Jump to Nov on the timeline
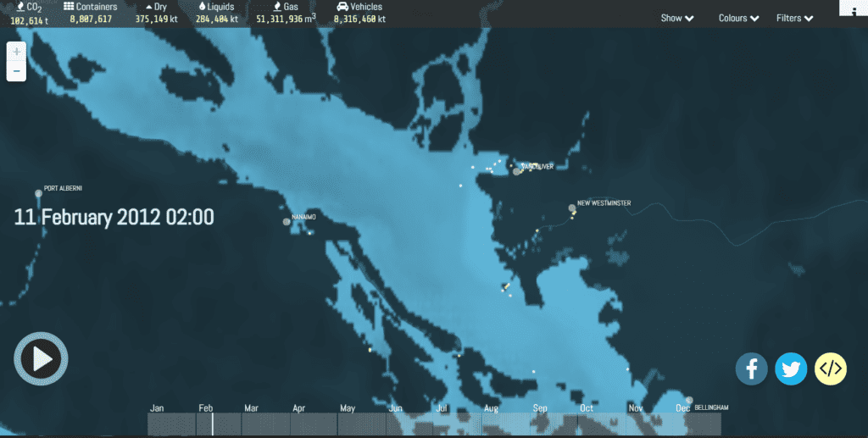 point(636,408)
